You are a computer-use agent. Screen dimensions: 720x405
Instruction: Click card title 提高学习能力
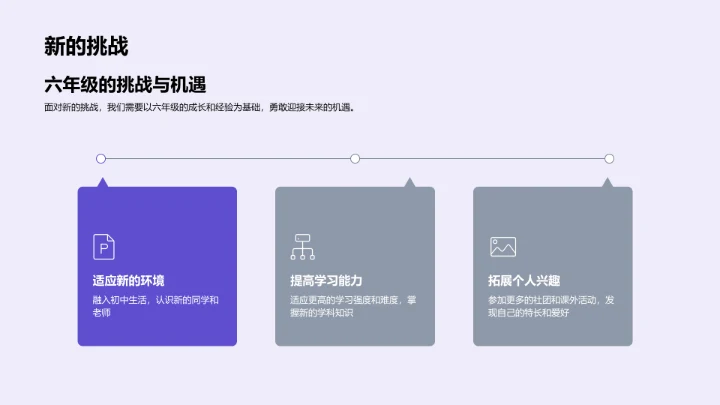click(326, 281)
